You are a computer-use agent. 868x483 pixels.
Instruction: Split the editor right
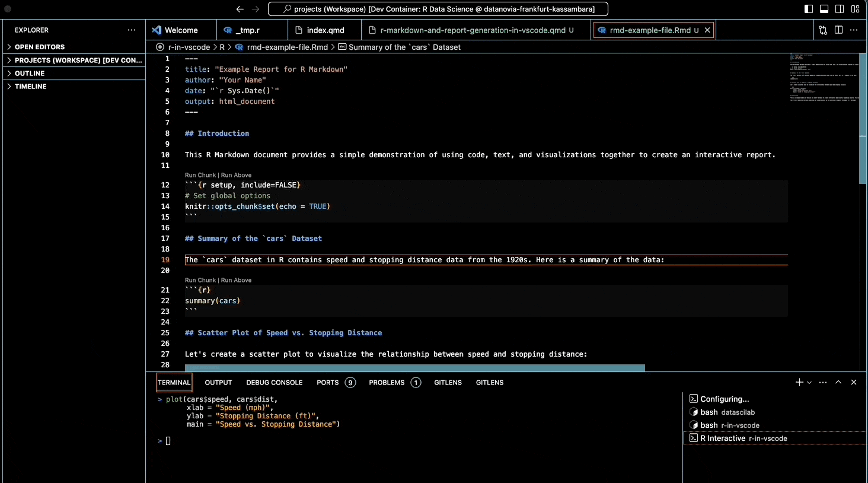point(838,30)
